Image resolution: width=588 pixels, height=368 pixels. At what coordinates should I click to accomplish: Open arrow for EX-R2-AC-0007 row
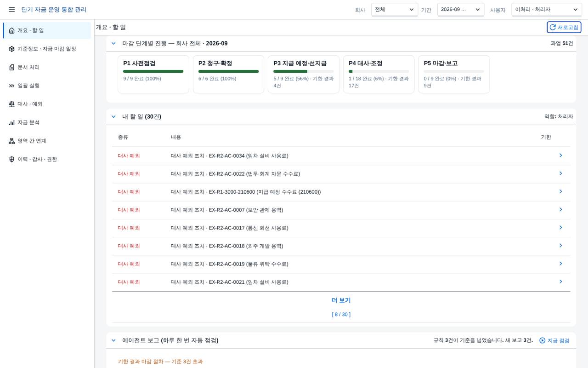[560, 209]
